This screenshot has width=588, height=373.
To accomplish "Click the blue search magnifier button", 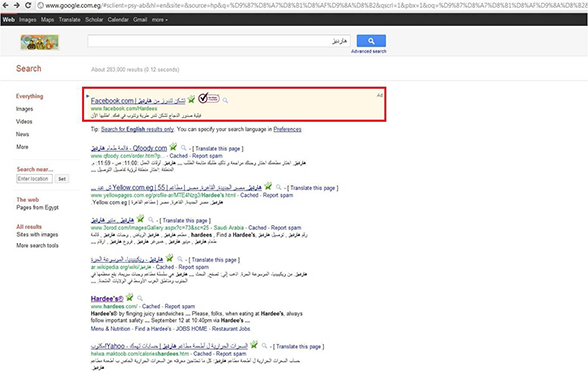I will (371, 40).
